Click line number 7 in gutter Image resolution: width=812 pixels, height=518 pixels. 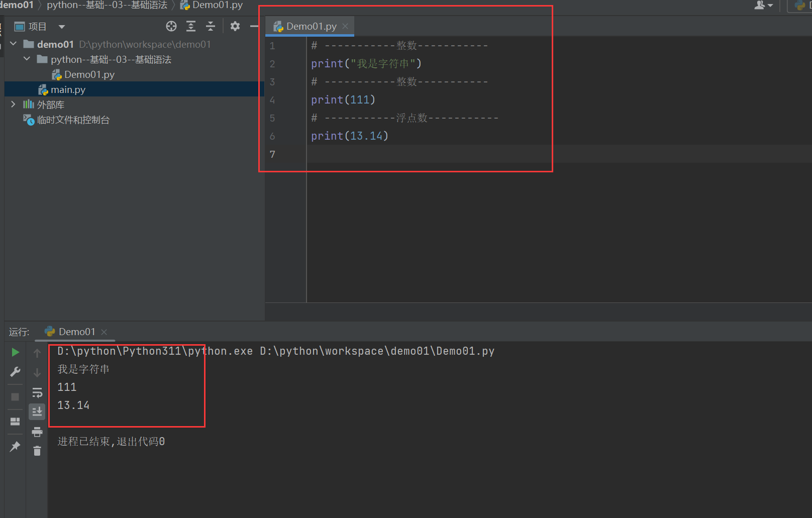272,154
